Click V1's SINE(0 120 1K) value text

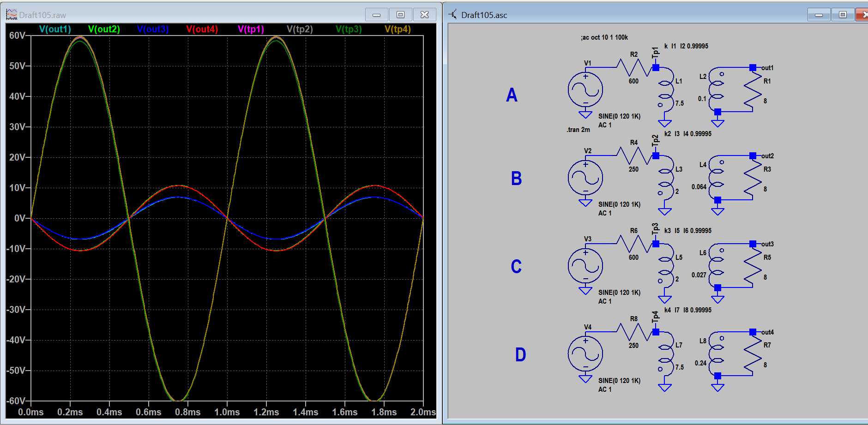pos(620,116)
